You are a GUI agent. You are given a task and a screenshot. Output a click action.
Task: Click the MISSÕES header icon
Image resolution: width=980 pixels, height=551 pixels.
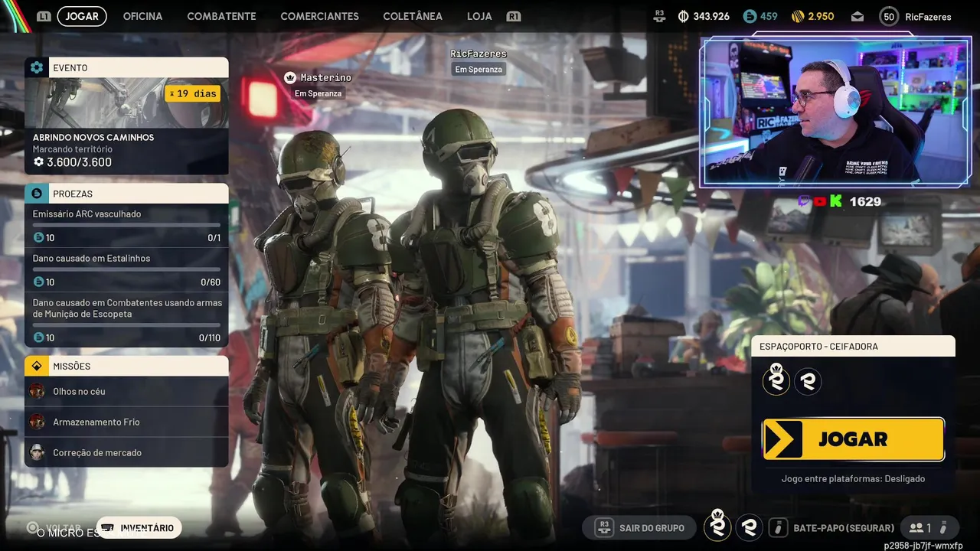(36, 366)
